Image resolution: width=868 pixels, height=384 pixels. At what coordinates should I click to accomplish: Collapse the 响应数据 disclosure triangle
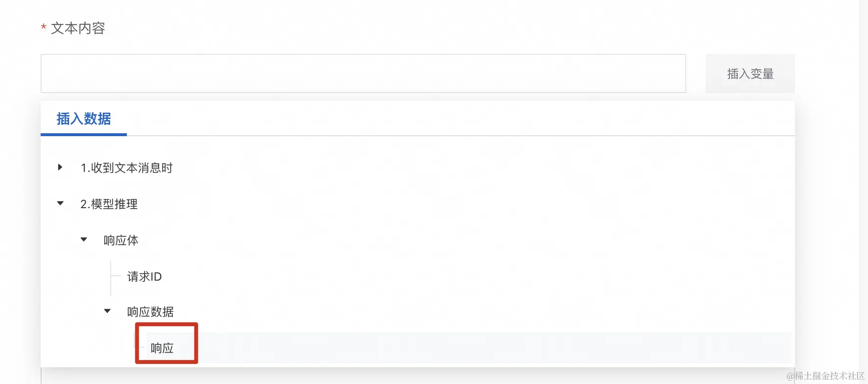[x=107, y=311]
